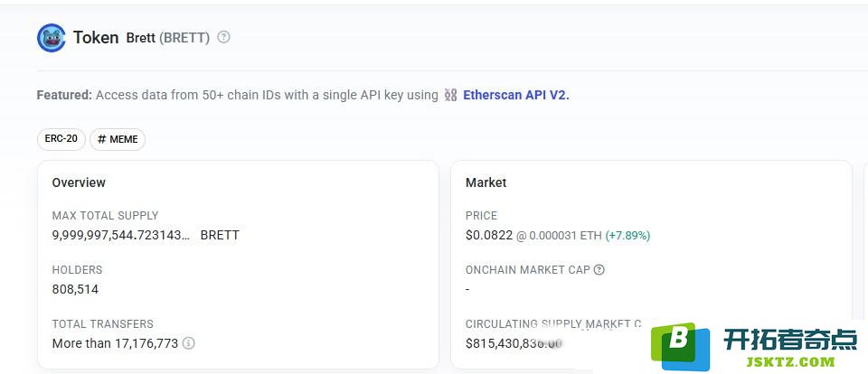Screen dimensions: 868x374
Task: Click the info icon next to Total Transfers
Action: (189, 343)
